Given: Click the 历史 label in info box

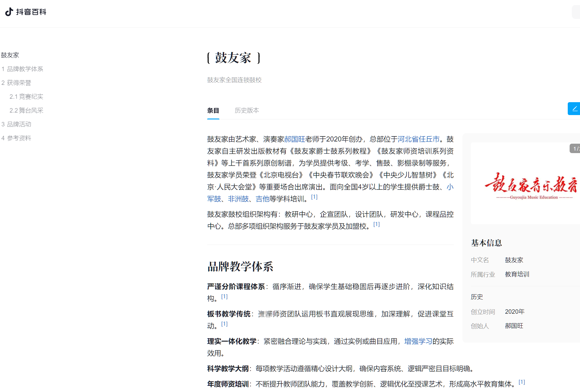Looking at the screenshot, I should point(477,297).
